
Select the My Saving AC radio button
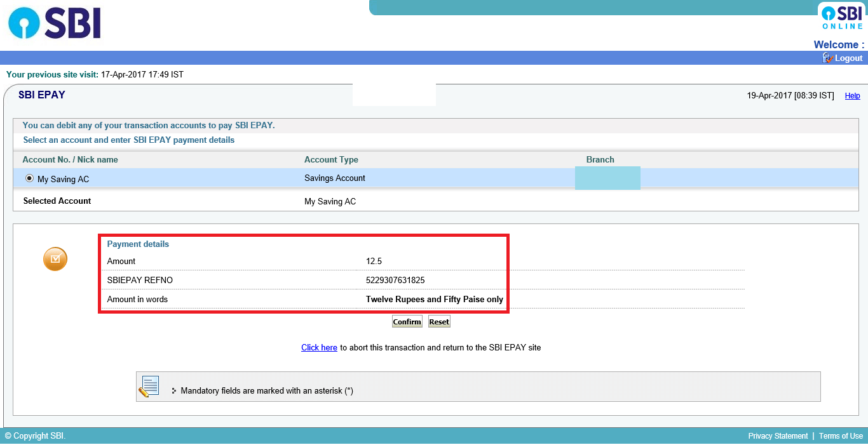pyautogui.click(x=29, y=178)
